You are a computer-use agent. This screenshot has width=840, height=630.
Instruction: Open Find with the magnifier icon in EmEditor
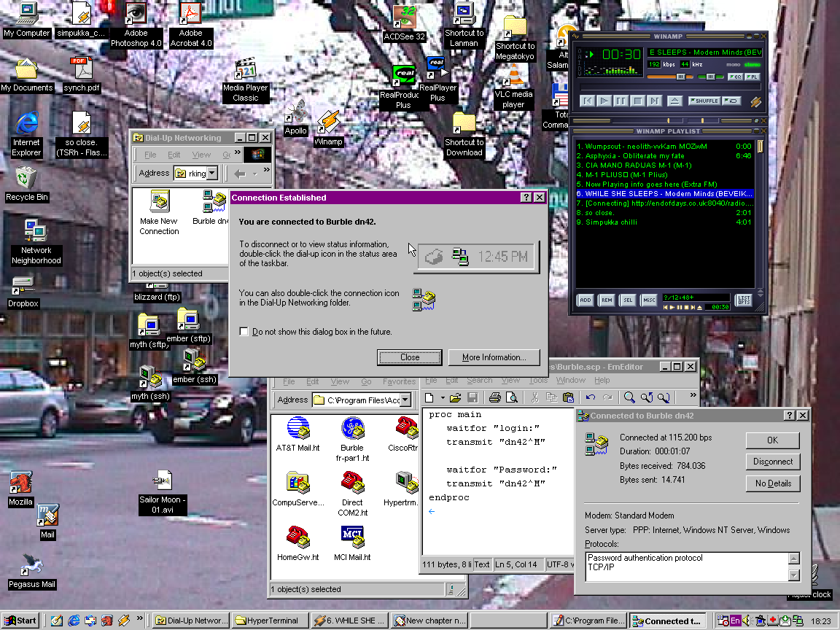(x=629, y=397)
